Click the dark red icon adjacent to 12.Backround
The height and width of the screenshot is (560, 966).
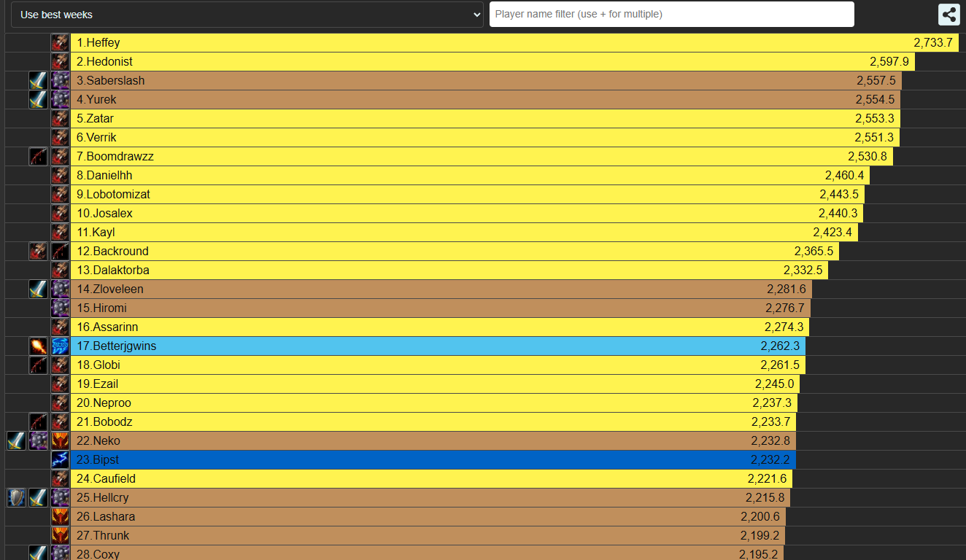pos(61,251)
